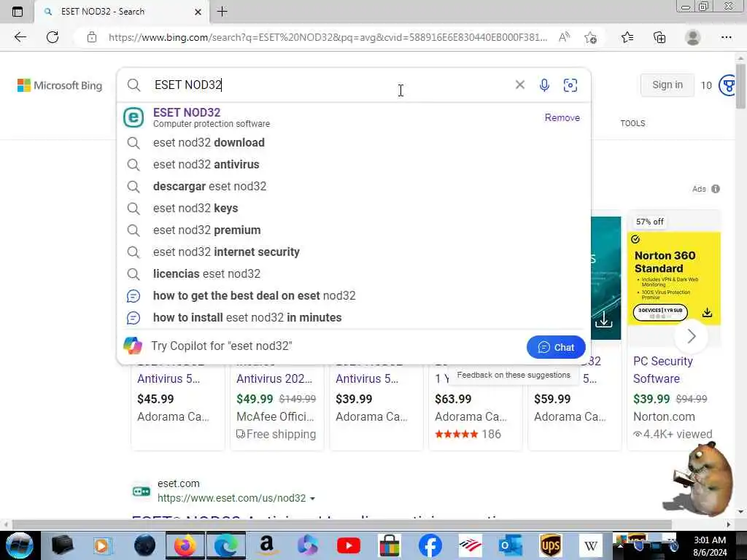Image resolution: width=747 pixels, height=560 pixels.
Task: Open Outlook taskbar icon
Action: coord(510,545)
